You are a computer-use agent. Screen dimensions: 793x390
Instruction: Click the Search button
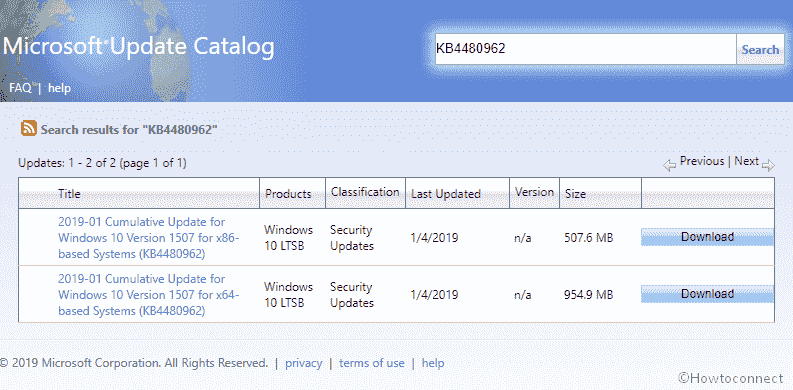(760, 50)
